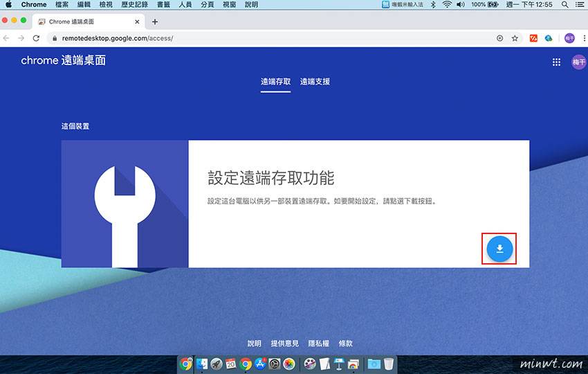Screen dimensions: 588x374
Task: Open a new tab with plus button
Action: tap(155, 21)
